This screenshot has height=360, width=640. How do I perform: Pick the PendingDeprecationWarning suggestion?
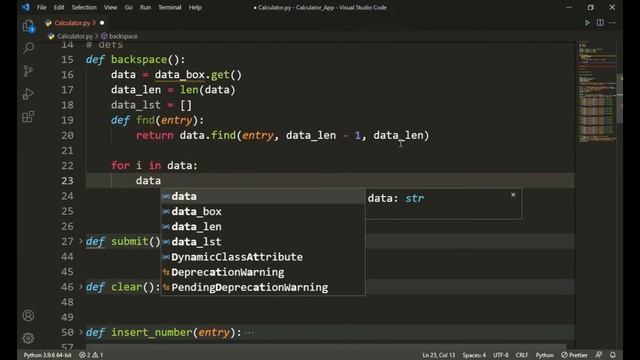click(263, 287)
